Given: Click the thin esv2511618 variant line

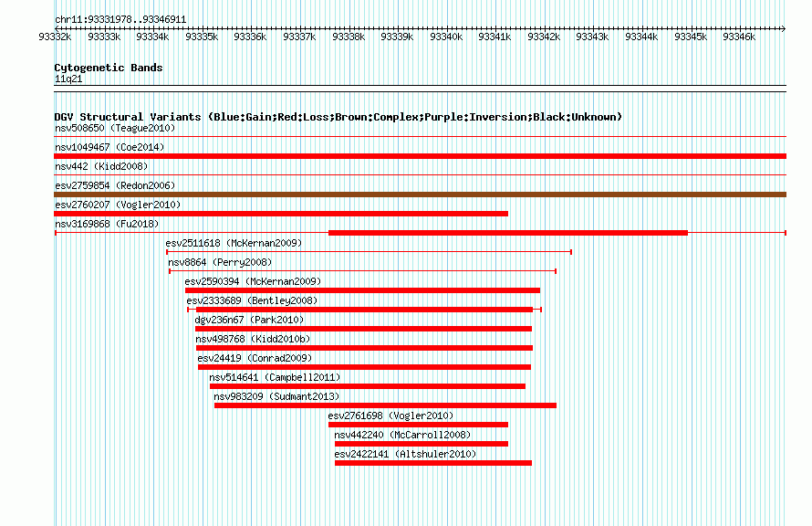Looking at the screenshot, I should (x=369, y=252).
